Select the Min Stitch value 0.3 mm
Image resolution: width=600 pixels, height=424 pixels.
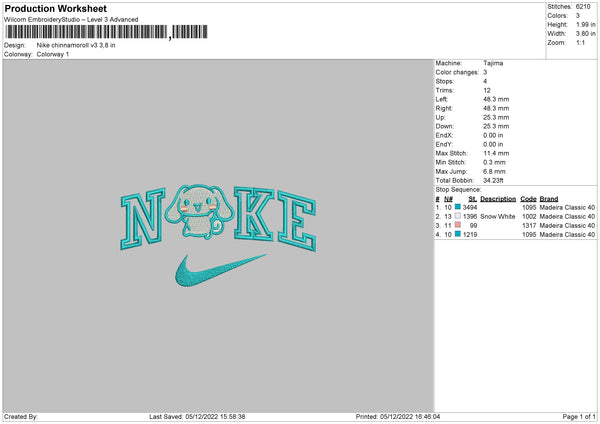click(x=494, y=162)
